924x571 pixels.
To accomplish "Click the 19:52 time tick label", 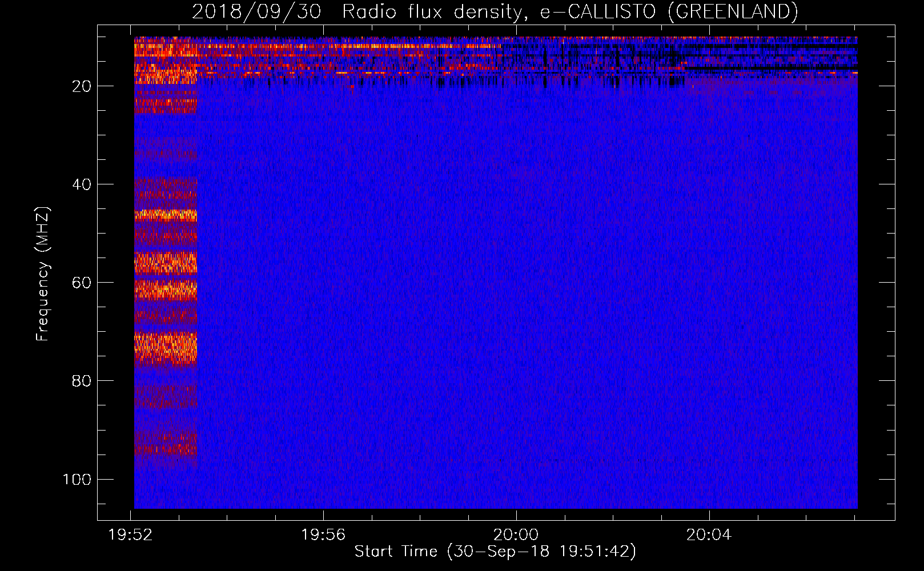I will tap(131, 535).
